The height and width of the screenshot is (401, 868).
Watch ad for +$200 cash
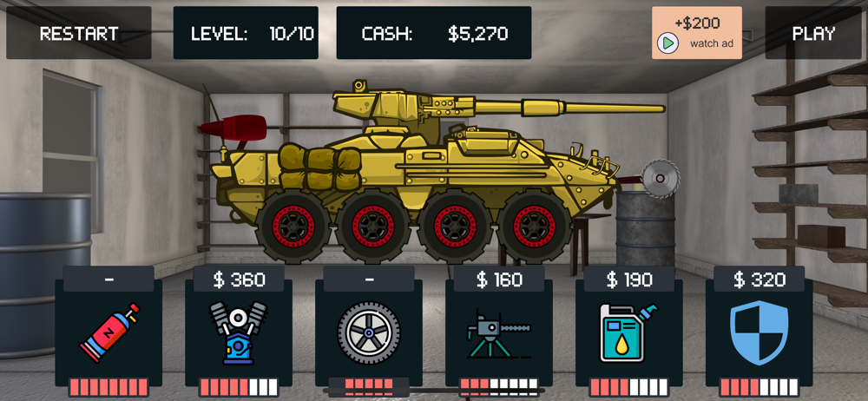pyautogui.click(x=696, y=33)
